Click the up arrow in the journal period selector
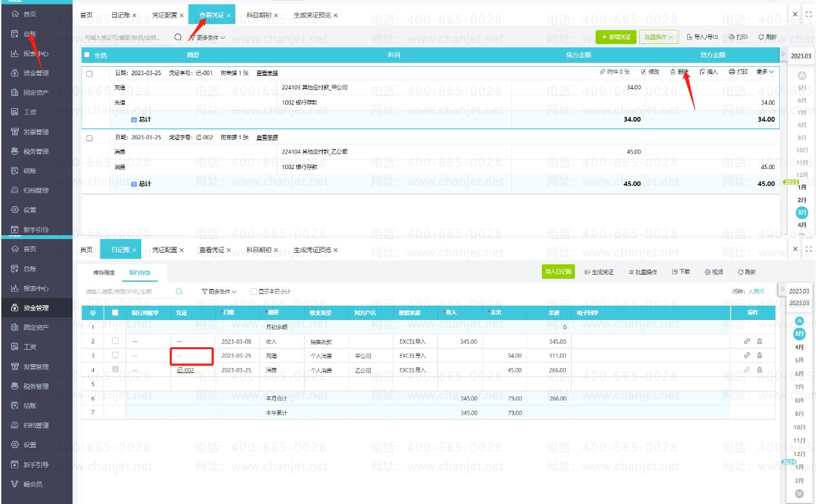This screenshot has width=816, height=504. (x=799, y=321)
